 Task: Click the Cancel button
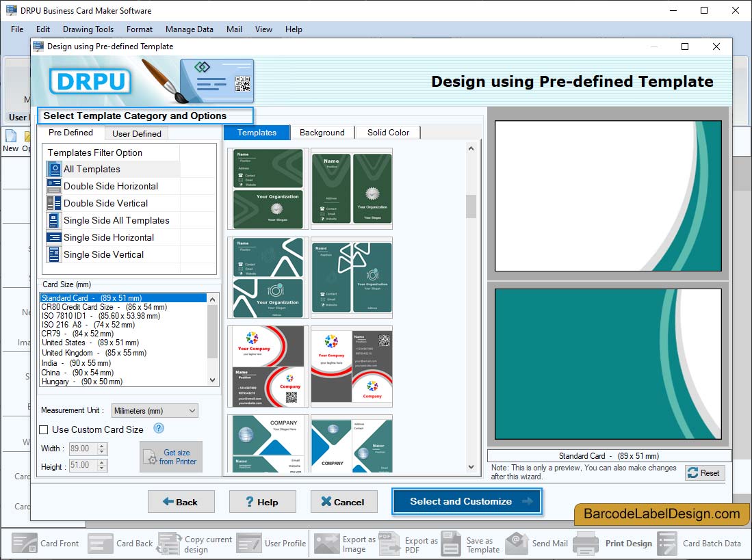343,502
